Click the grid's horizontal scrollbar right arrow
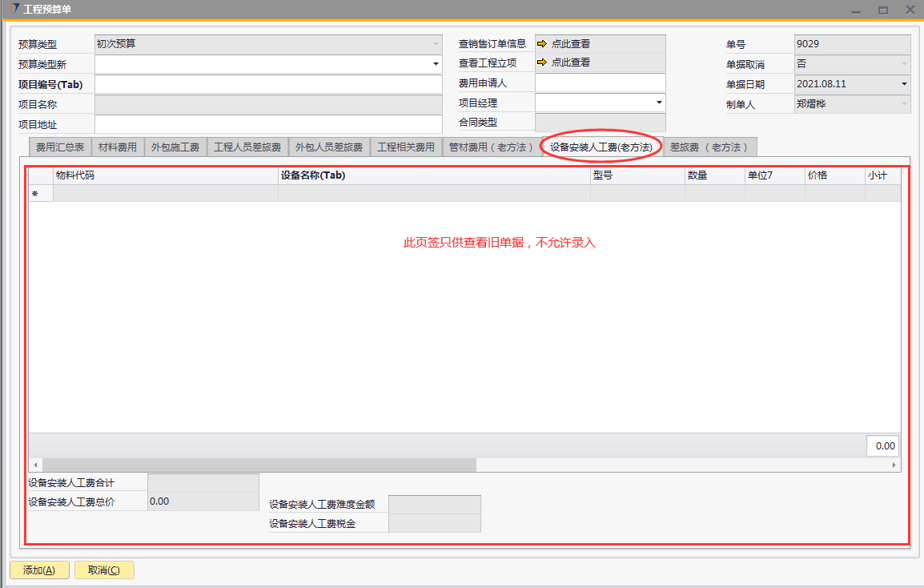The width and height of the screenshot is (924, 588). coord(894,465)
